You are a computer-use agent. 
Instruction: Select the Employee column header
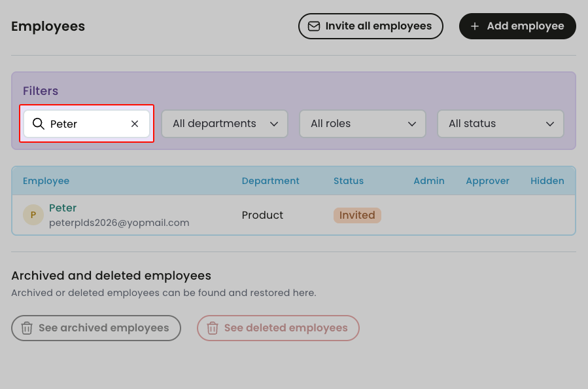click(x=46, y=181)
